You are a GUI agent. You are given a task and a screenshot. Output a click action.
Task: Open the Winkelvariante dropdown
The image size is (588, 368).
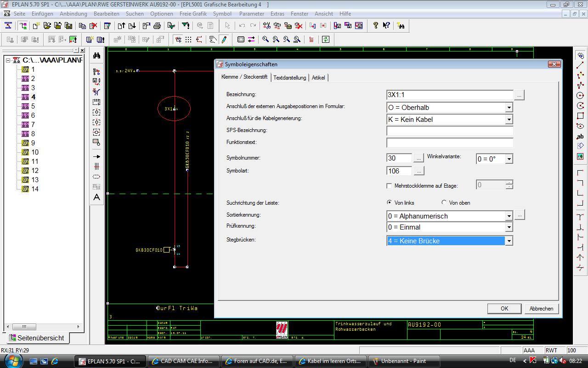[509, 159]
